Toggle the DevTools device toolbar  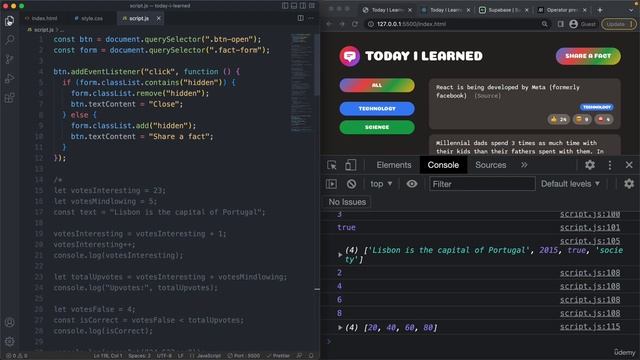coord(350,165)
